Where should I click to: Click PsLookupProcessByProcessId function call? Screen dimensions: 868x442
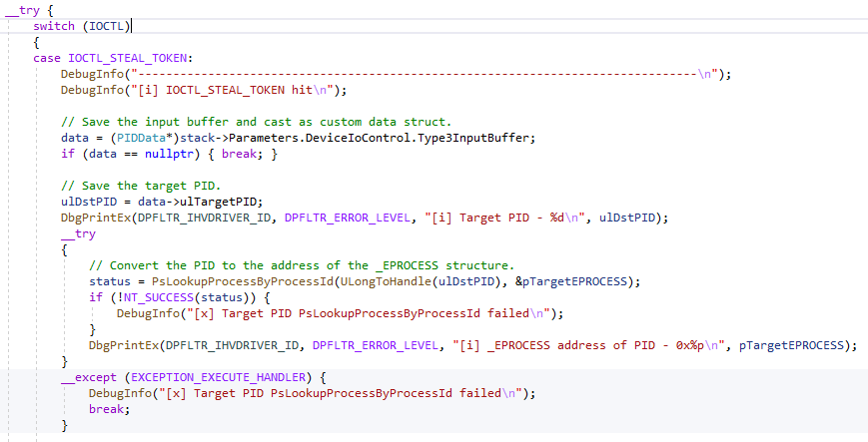click(x=243, y=281)
